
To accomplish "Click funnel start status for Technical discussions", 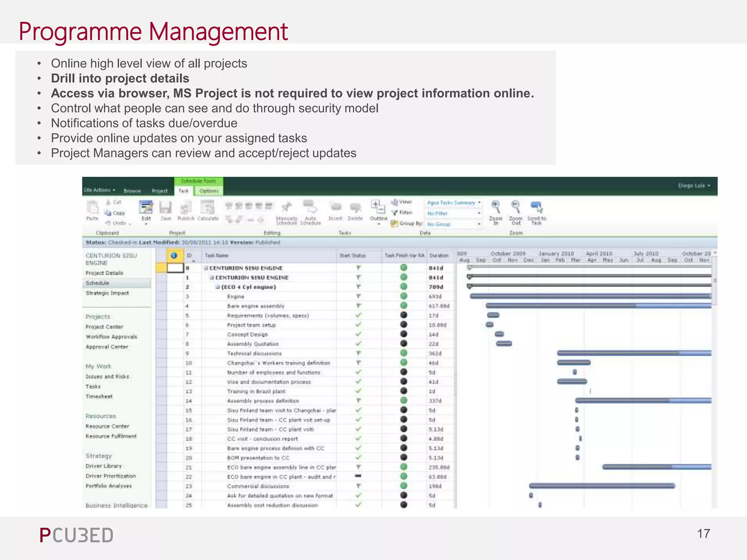I will 359,353.
